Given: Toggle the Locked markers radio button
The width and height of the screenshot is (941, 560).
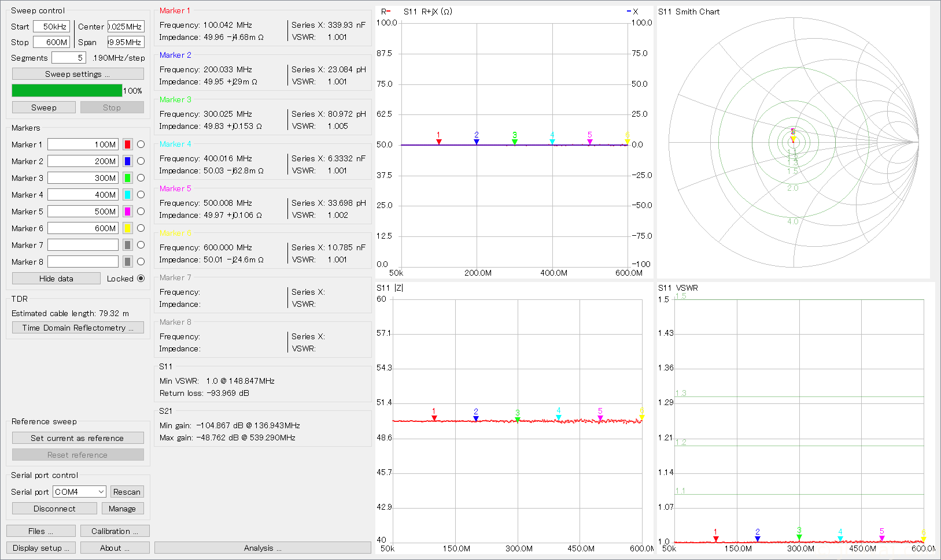Looking at the screenshot, I should tap(141, 279).
